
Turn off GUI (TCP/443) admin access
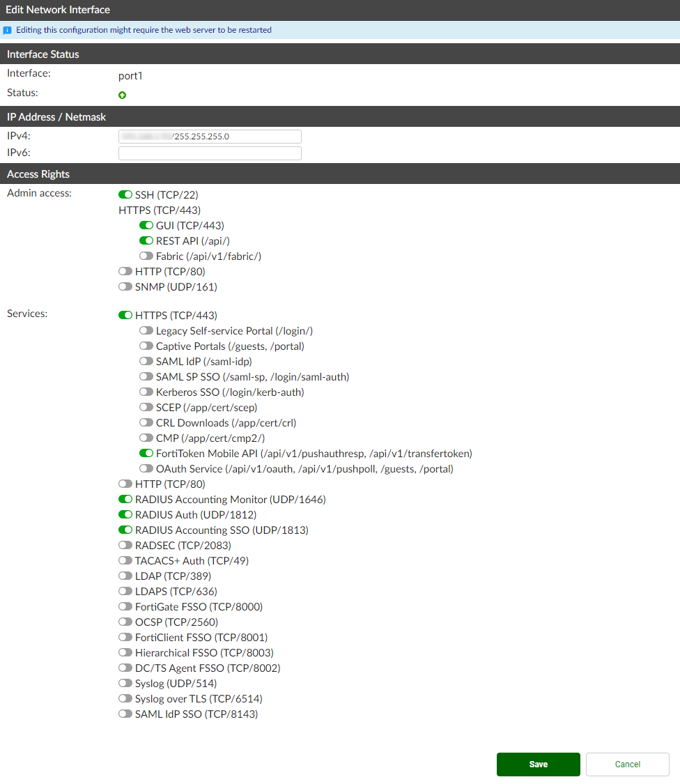pos(146,226)
